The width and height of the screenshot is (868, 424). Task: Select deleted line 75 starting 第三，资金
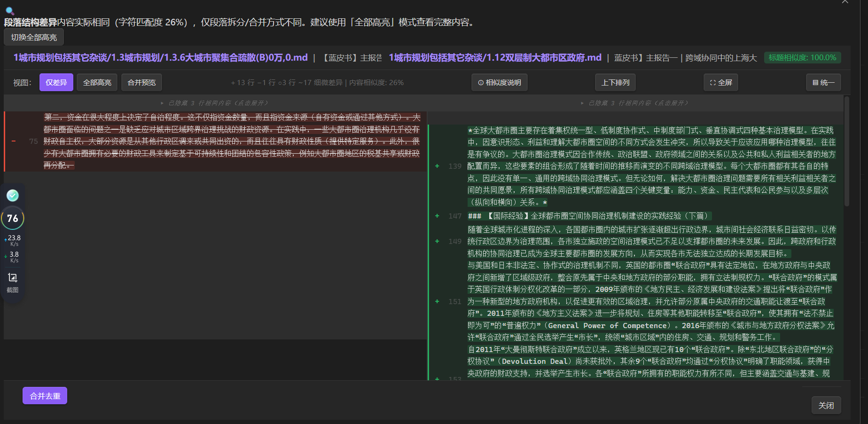point(216,141)
